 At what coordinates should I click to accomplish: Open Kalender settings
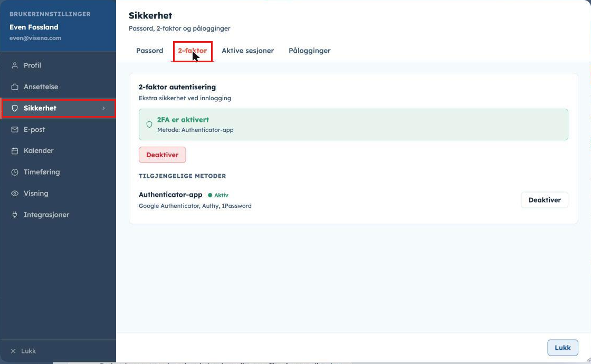tap(58, 151)
